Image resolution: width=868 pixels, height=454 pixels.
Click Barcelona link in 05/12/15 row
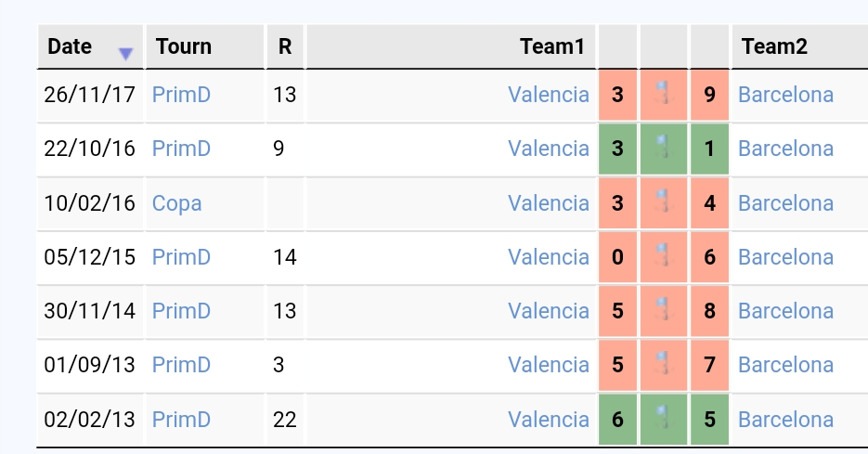coord(785,257)
